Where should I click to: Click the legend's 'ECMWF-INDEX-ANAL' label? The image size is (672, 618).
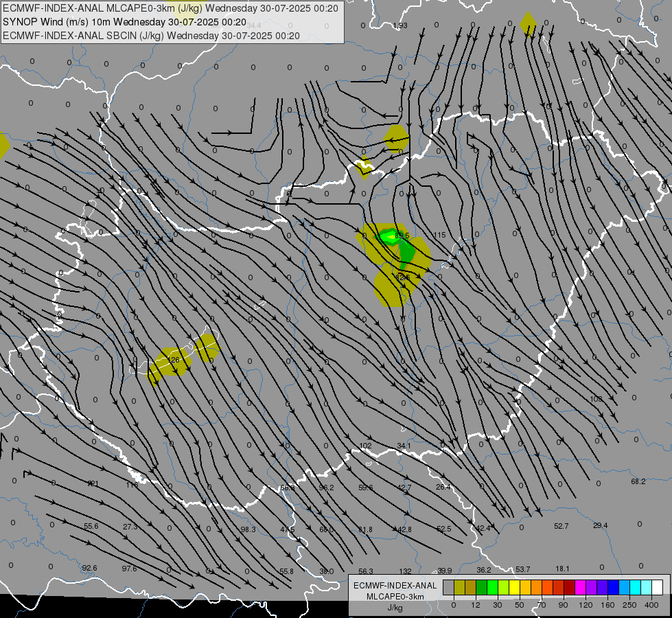(395, 586)
